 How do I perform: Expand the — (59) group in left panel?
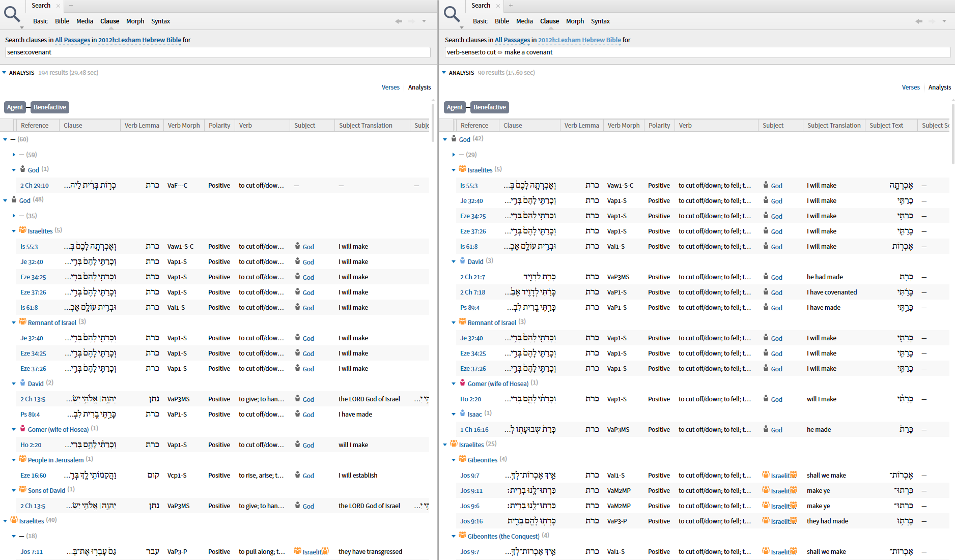point(14,155)
